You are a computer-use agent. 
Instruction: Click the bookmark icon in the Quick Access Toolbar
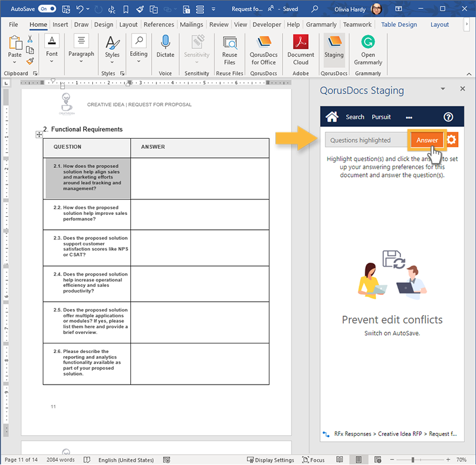coord(126,10)
